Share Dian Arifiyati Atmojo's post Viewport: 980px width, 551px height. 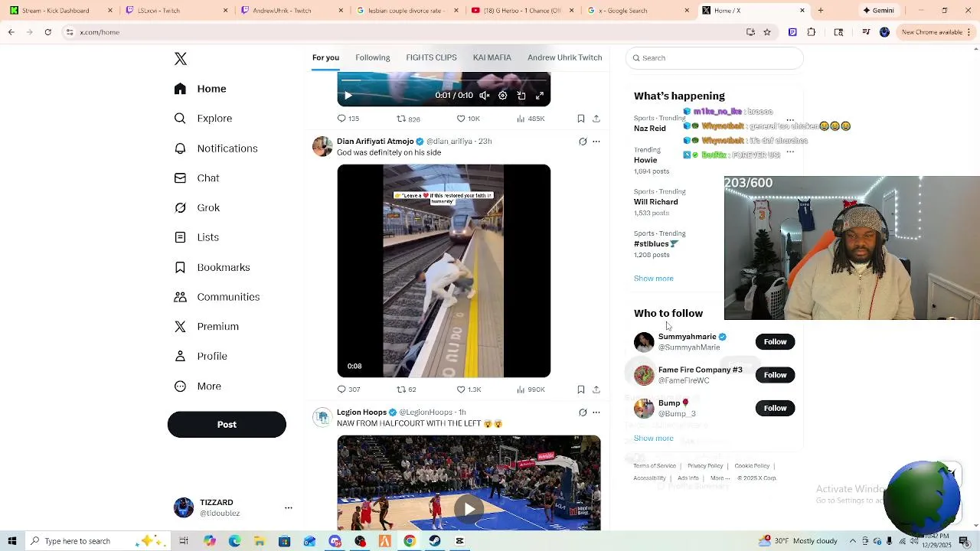coord(596,390)
